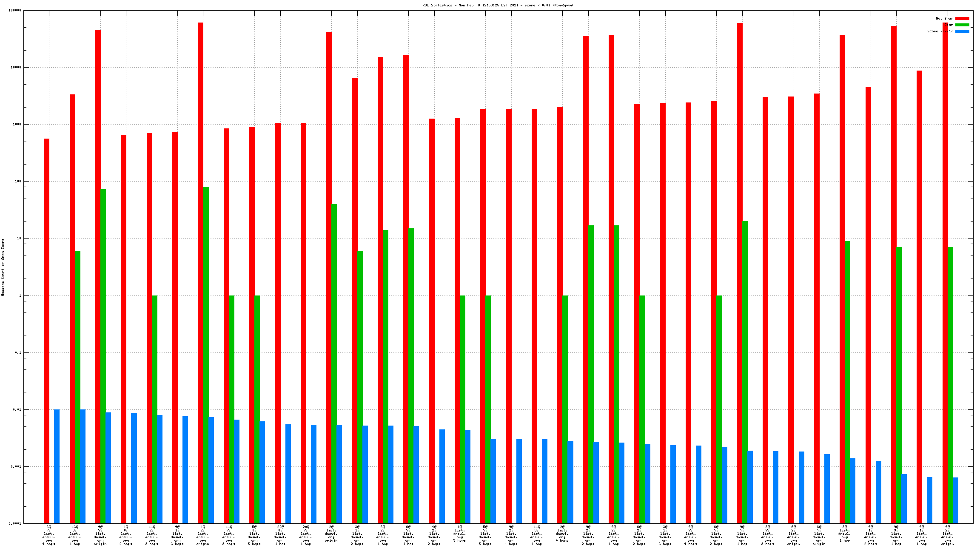The image size is (980, 551).
Task: Click the 3@ Y.list.dnswl.org 4 hops label
Action: (x=49, y=535)
